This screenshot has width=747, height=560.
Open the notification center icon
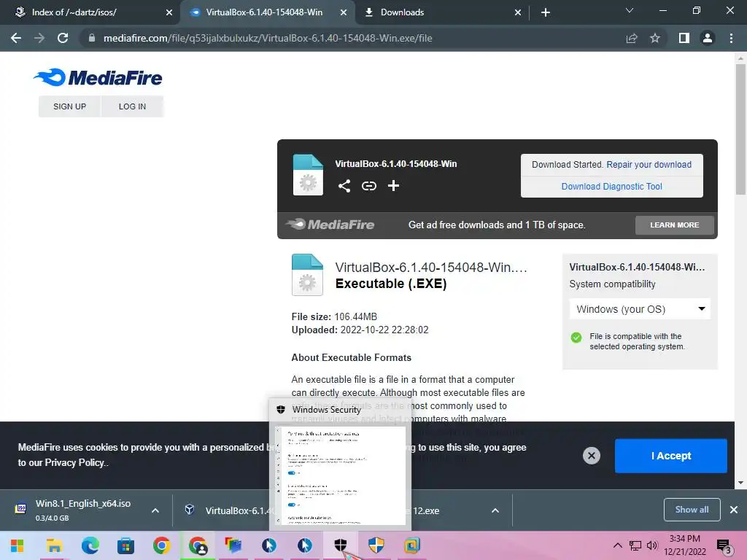pos(724,546)
